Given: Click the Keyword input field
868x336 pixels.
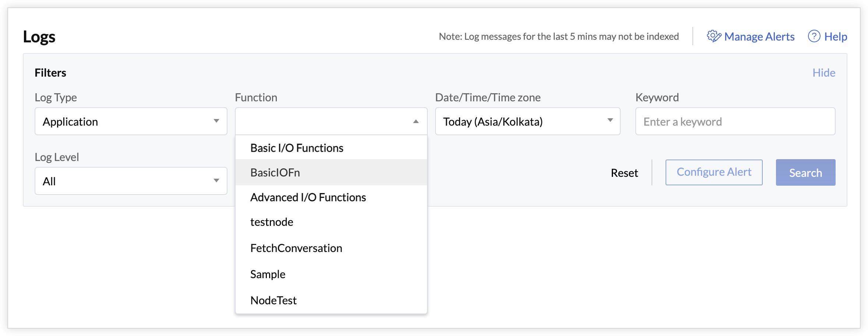Looking at the screenshot, I should click(x=735, y=121).
